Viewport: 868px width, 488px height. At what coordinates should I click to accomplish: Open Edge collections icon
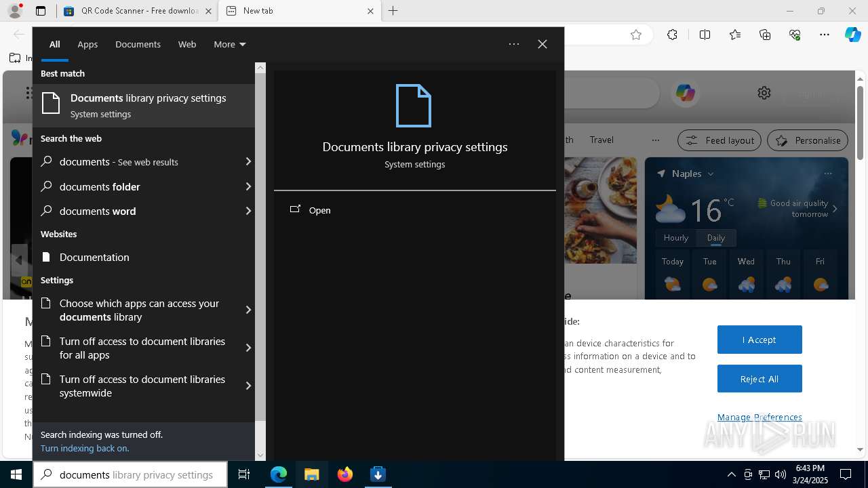[x=765, y=35]
